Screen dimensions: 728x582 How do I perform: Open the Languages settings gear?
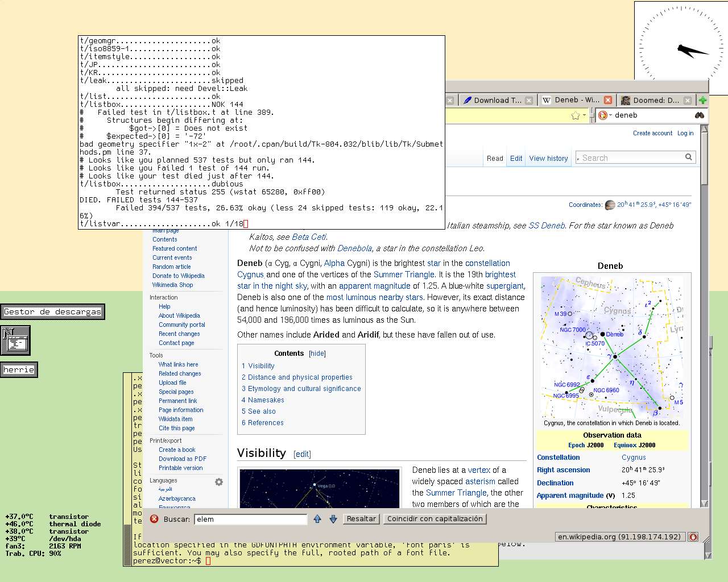pos(219,482)
